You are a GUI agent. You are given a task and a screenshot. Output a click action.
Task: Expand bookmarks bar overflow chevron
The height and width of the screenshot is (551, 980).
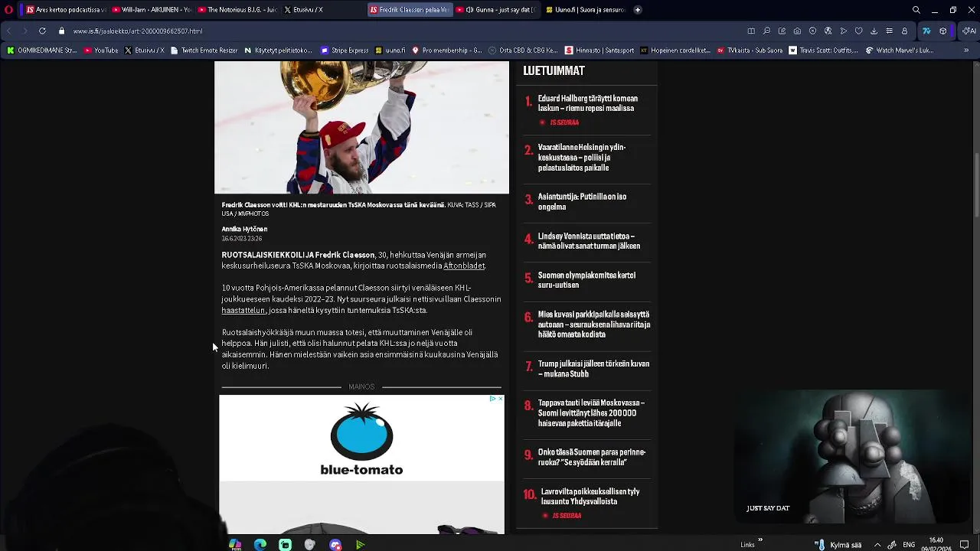tap(967, 51)
